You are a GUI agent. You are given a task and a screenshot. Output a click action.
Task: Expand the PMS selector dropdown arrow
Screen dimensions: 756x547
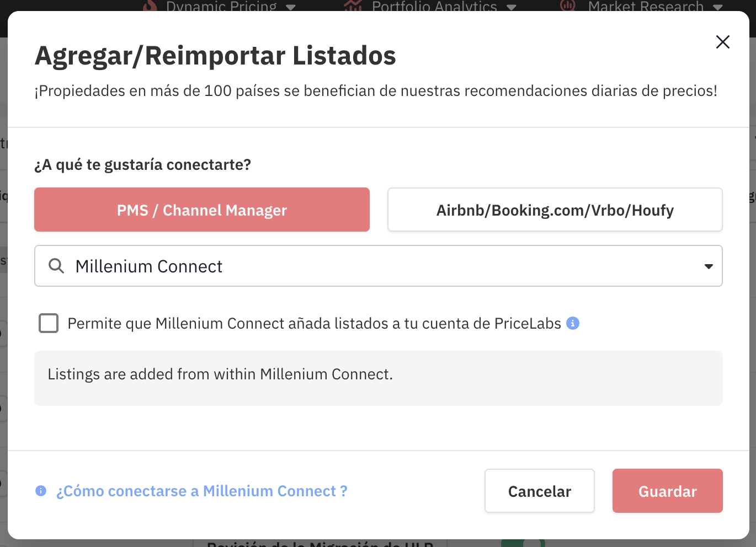click(709, 266)
